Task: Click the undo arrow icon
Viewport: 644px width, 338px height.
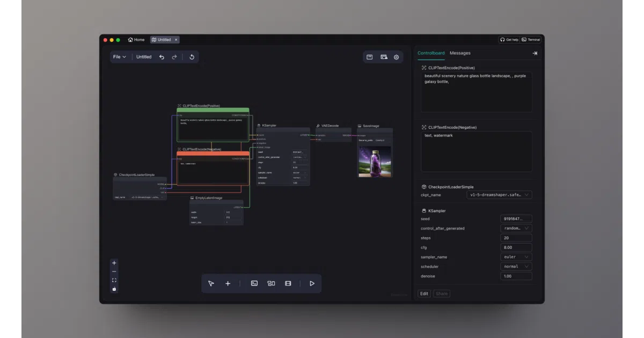Action: click(162, 57)
